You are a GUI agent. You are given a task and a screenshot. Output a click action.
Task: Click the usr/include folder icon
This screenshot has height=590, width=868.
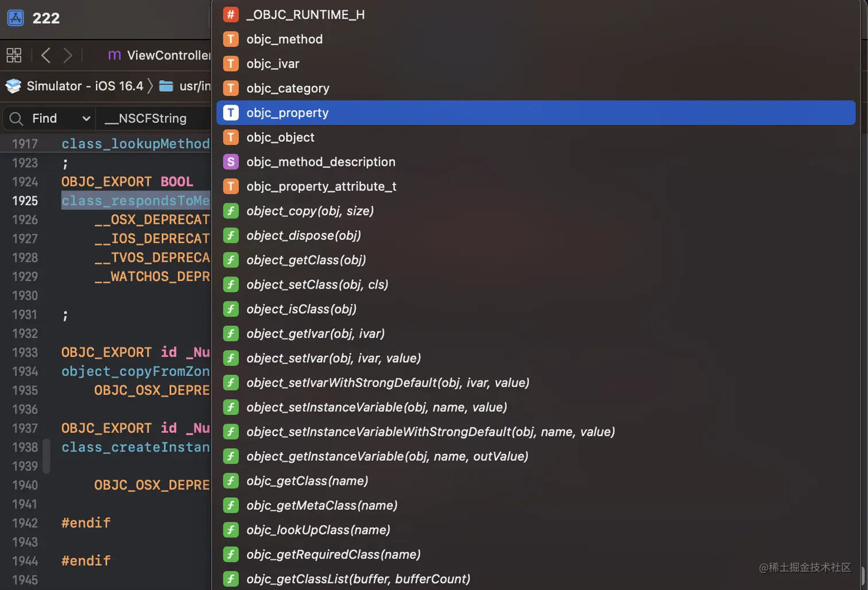(166, 86)
